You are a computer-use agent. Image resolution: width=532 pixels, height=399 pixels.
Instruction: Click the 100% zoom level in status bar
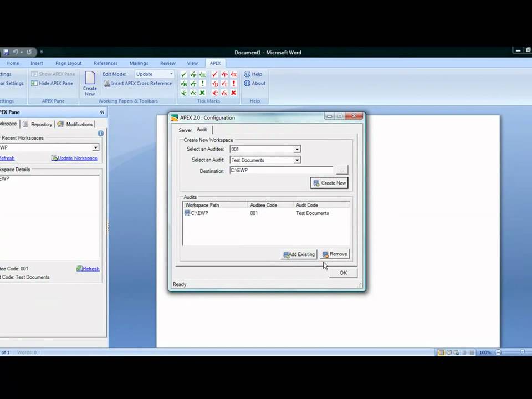(x=485, y=352)
